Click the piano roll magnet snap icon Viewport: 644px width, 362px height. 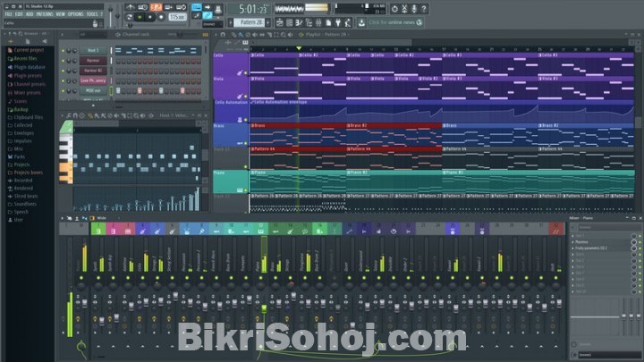tap(75, 115)
